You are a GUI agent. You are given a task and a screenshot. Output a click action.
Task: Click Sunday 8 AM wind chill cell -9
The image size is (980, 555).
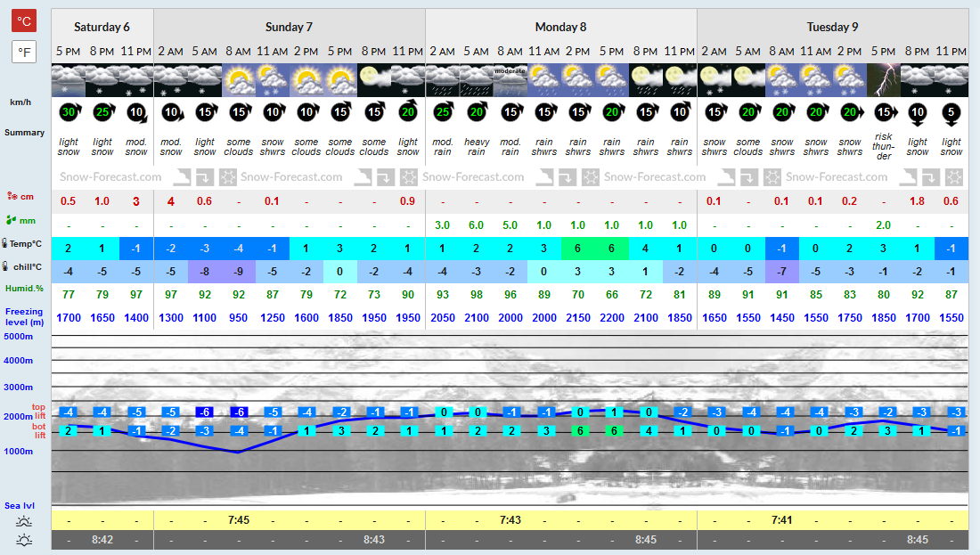[x=239, y=272]
